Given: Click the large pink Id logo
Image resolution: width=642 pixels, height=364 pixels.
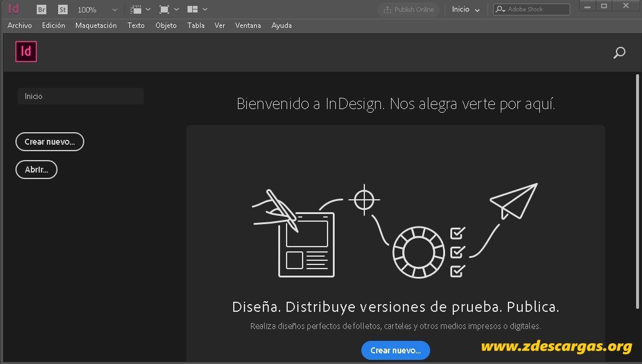Looking at the screenshot, I should tap(26, 52).
